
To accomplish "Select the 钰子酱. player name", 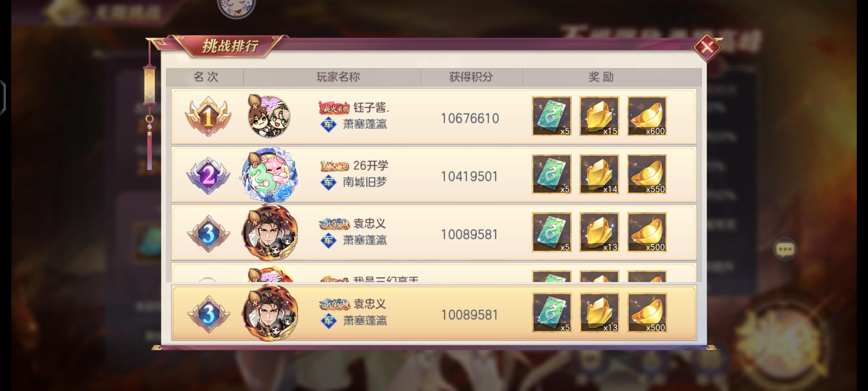I will pos(371,108).
